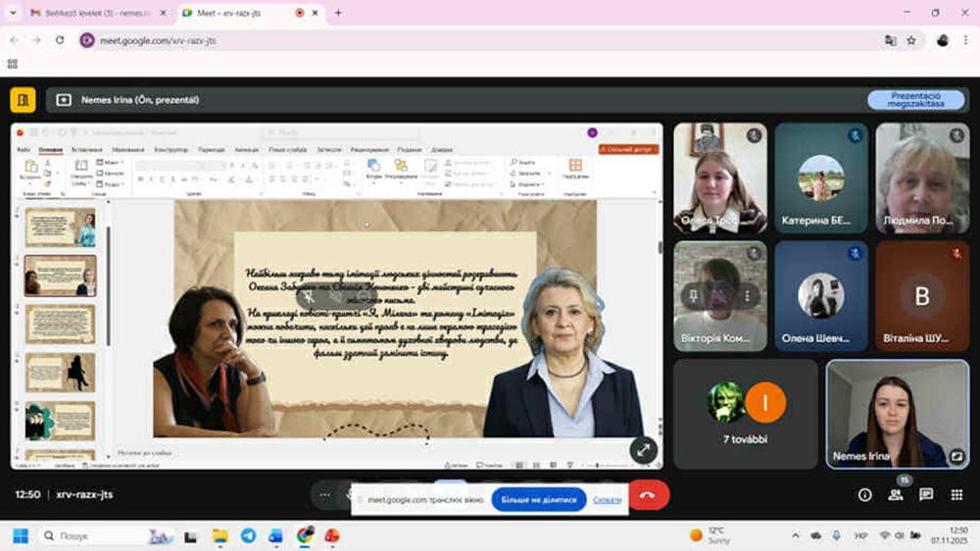Open the meeting details info icon
Screen dimensions: 980x551
(864, 495)
